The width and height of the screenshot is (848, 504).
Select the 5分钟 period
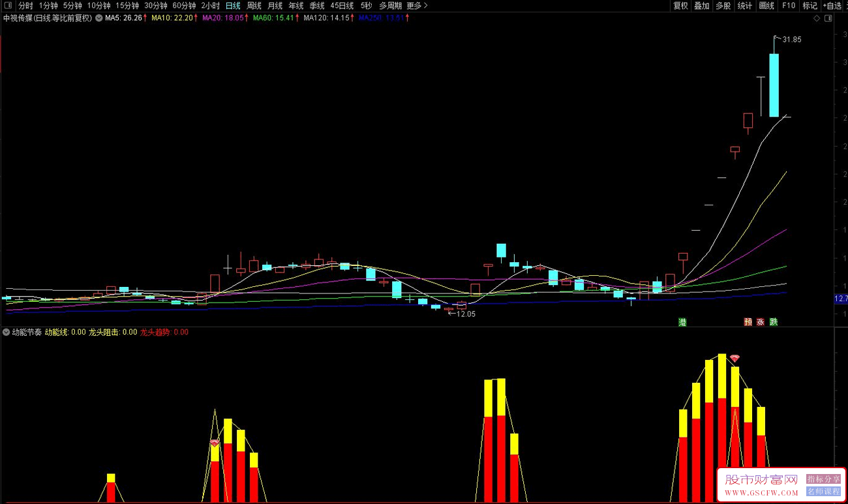coord(72,6)
